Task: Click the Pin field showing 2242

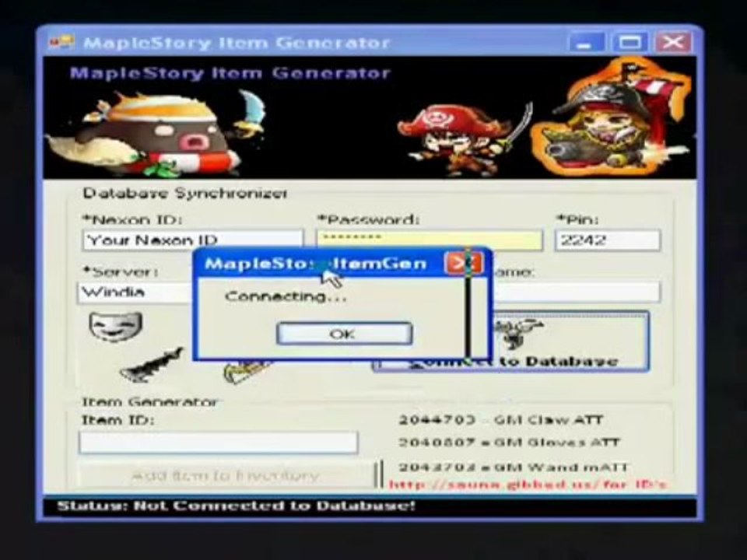Action: pyautogui.click(x=608, y=240)
